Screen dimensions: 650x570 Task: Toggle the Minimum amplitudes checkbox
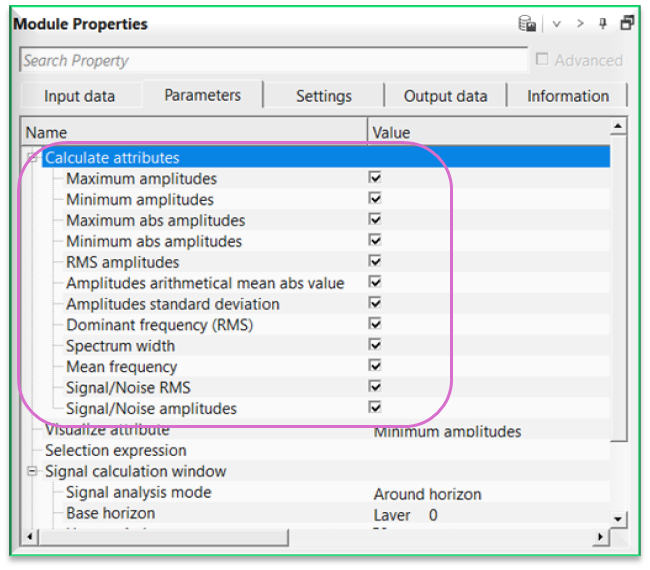coord(375,198)
